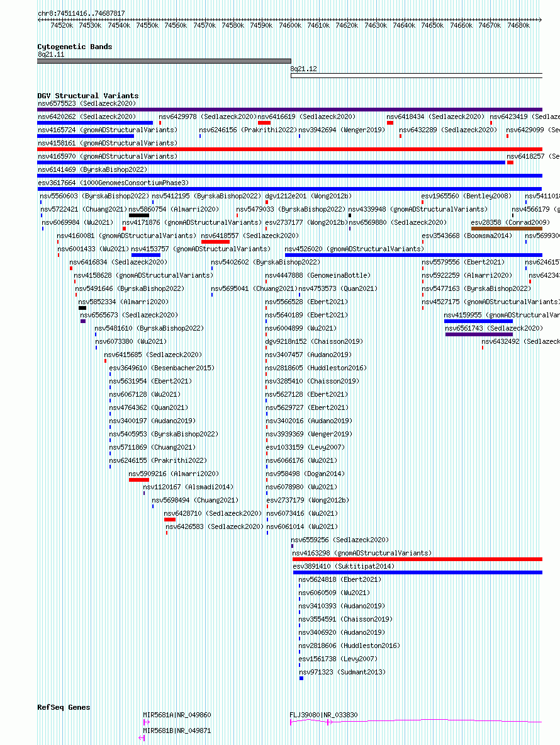Click the blue esv3891410 variant bar
The width and height of the screenshot is (560, 745).
pos(418,572)
